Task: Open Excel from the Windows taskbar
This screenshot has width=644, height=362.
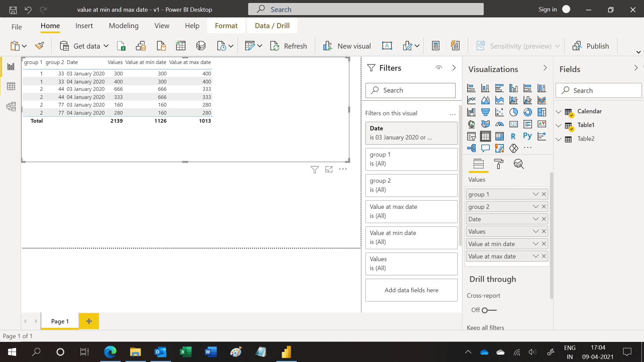Action: click(x=185, y=352)
